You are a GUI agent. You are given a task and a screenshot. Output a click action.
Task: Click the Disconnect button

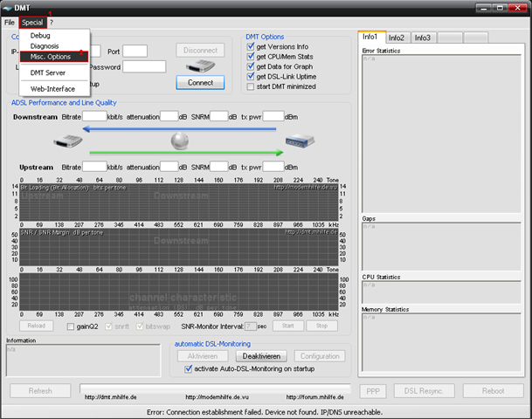(200, 50)
